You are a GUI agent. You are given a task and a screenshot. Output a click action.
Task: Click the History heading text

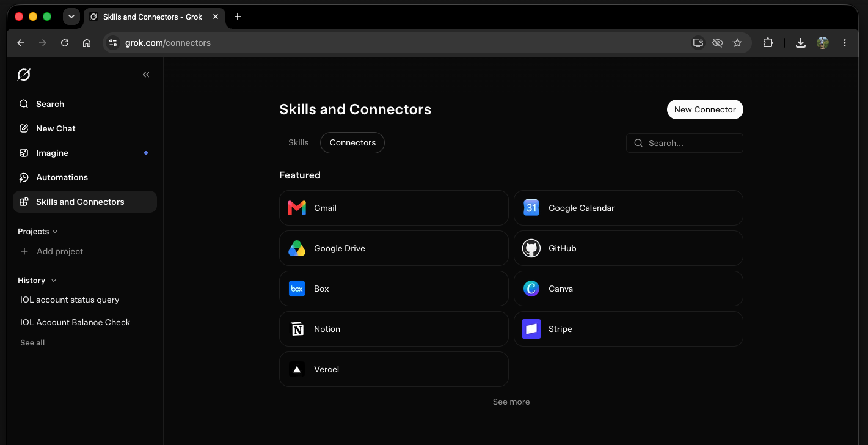(x=31, y=281)
